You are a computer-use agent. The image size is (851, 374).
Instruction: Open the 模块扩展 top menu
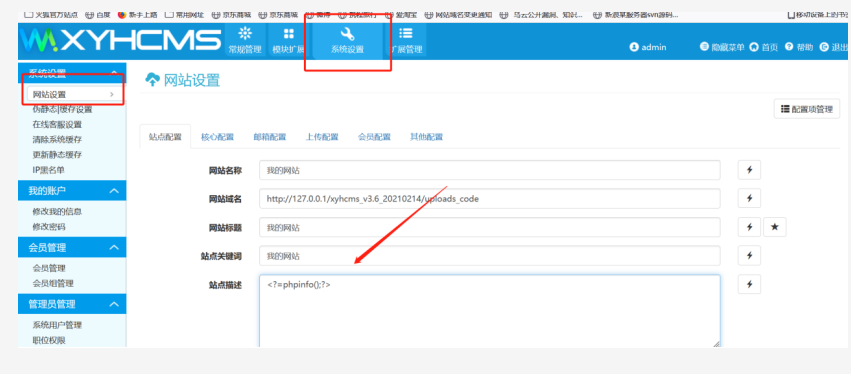pos(288,40)
